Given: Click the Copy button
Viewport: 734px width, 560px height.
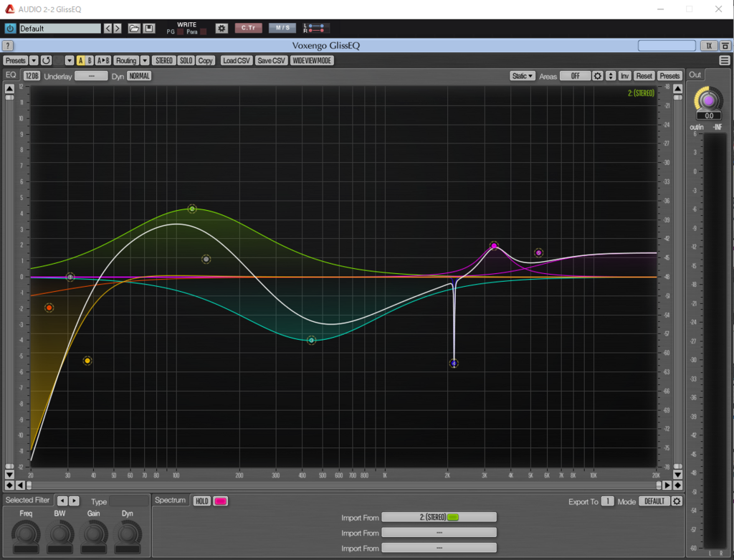Looking at the screenshot, I should [x=205, y=60].
